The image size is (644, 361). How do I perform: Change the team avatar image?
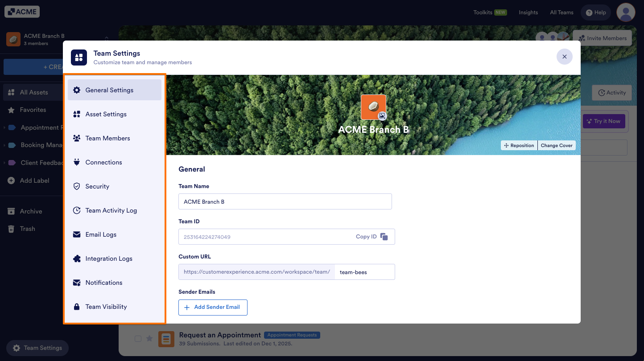click(382, 116)
